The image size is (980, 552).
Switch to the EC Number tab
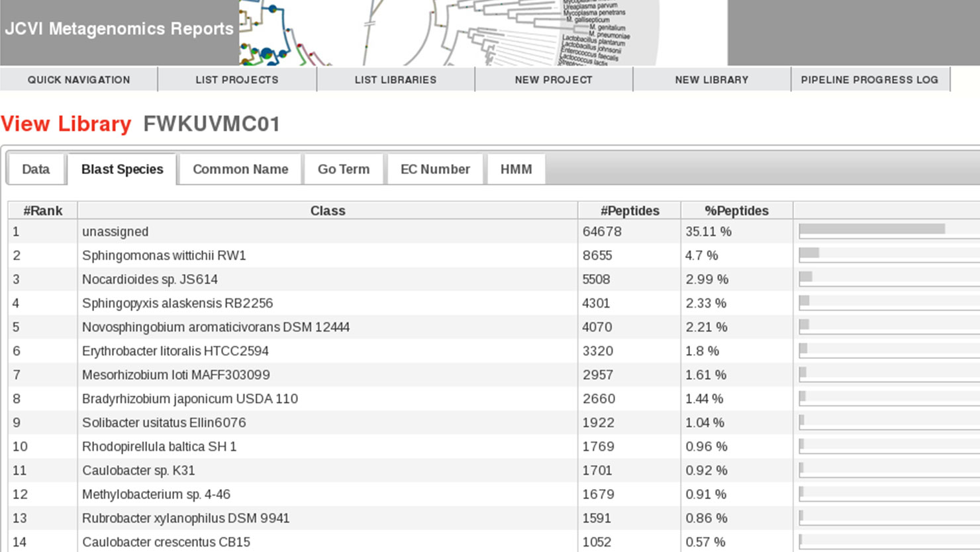click(x=435, y=169)
